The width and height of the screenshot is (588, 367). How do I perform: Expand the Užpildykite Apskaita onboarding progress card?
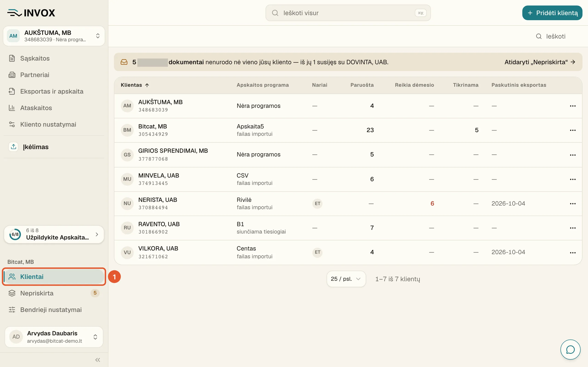click(54, 234)
